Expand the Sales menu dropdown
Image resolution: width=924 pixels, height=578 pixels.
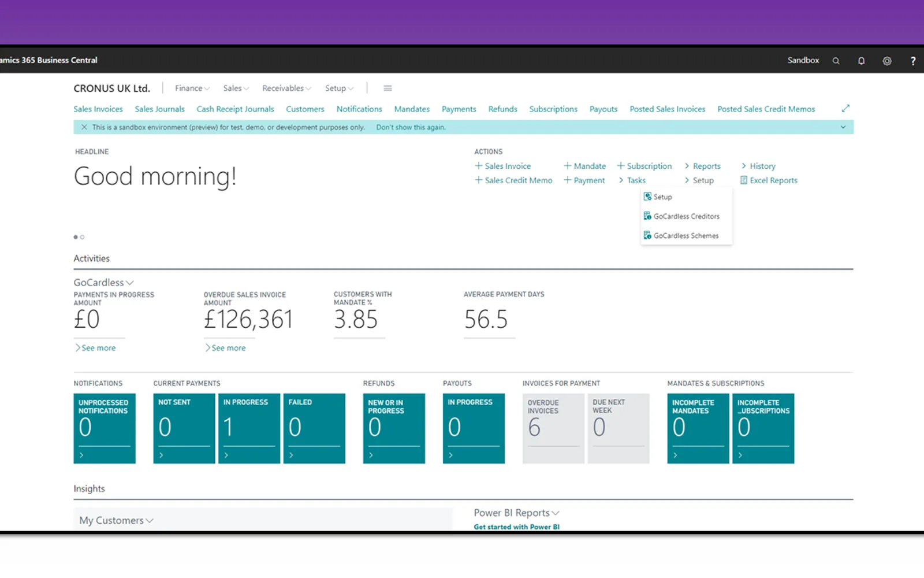tap(236, 88)
